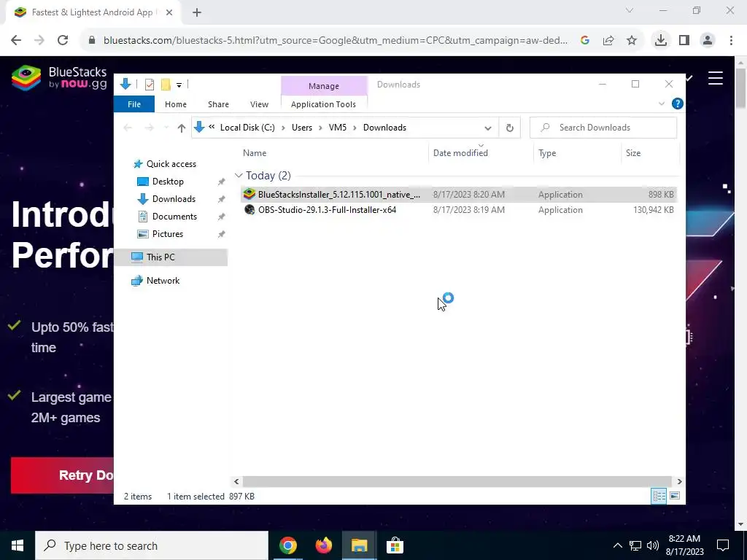The height and width of the screenshot is (560, 747).
Task: Open Microsoft Store from the taskbar
Action: pyautogui.click(x=395, y=545)
